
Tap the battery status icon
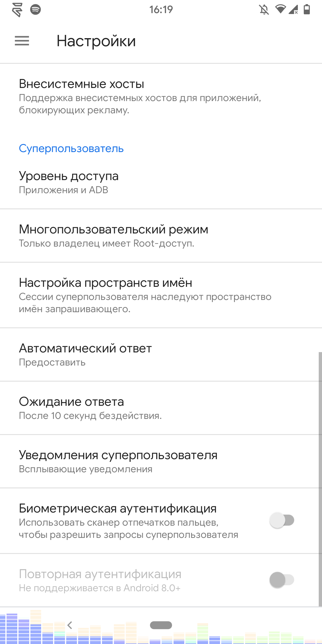(306, 10)
